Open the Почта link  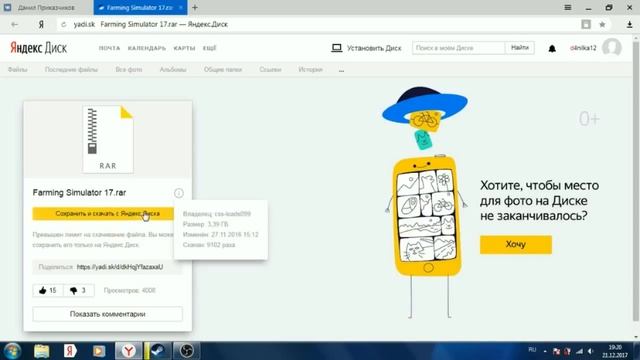(109, 48)
